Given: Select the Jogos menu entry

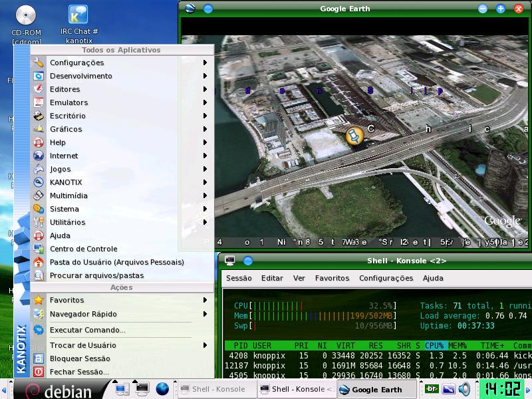Looking at the screenshot, I should [121, 169].
